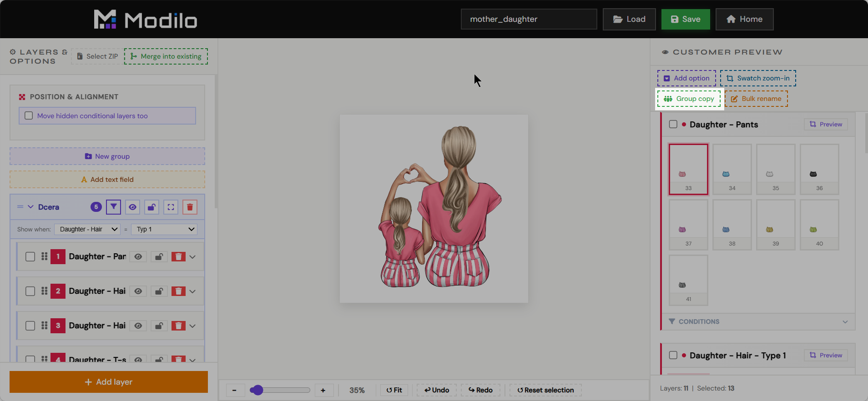Edit the mother_daughter project name field
The image size is (868, 401).
[529, 19]
